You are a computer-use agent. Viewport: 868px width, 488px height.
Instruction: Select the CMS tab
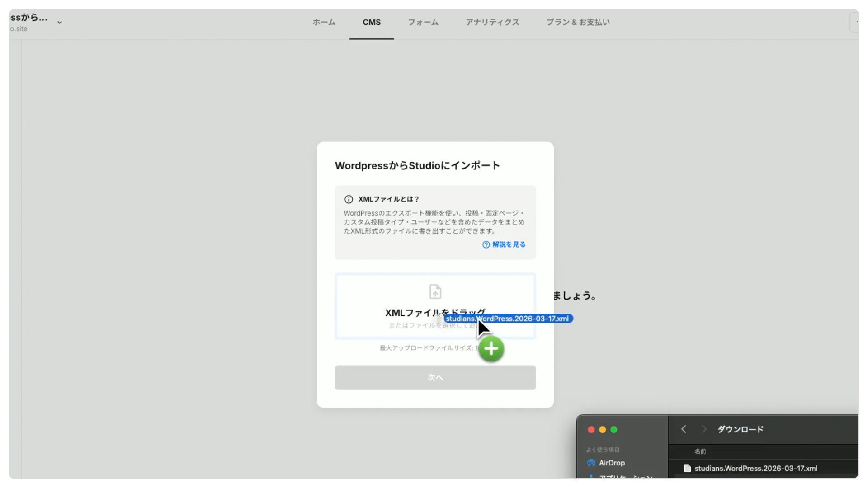(372, 22)
